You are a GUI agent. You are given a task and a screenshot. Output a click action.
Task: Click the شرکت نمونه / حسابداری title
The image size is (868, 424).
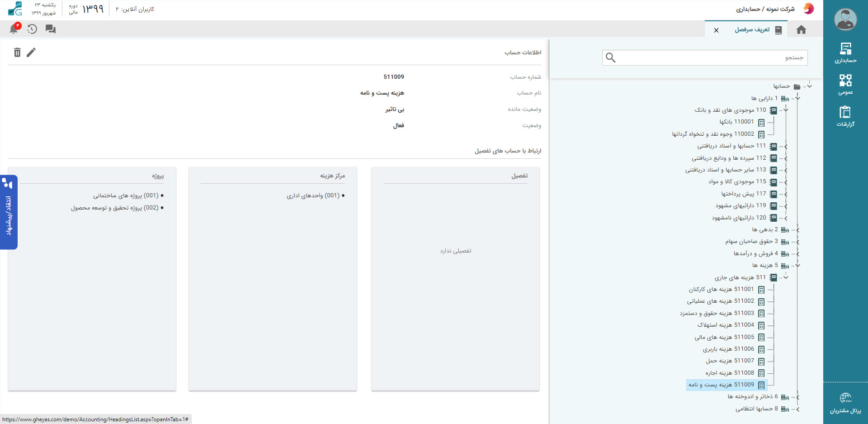(x=765, y=9)
